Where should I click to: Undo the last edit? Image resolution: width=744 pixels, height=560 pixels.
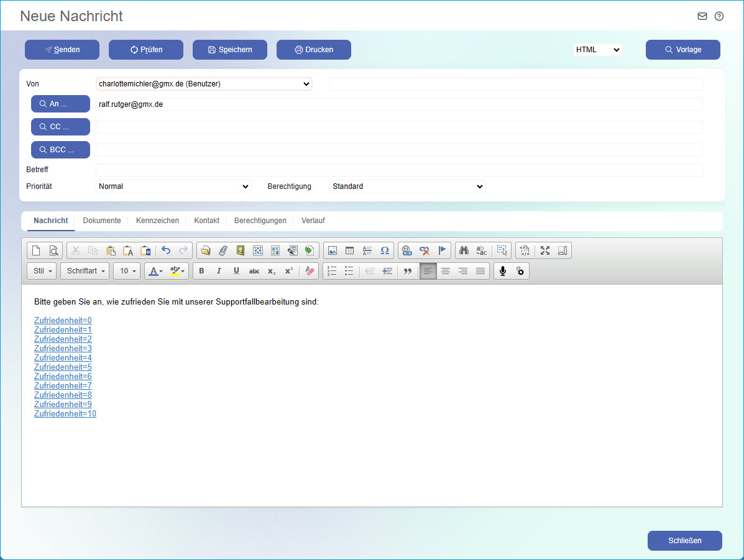point(165,250)
